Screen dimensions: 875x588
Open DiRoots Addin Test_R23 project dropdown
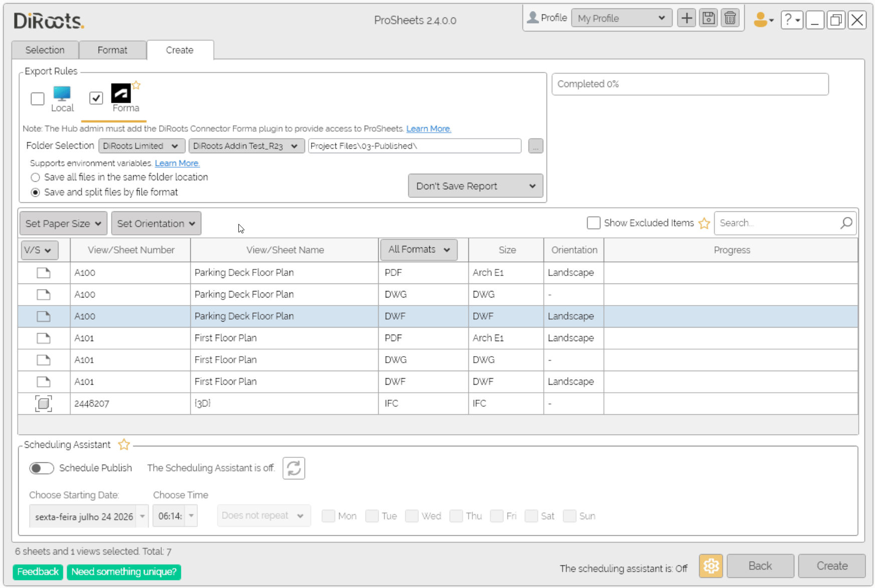246,146
